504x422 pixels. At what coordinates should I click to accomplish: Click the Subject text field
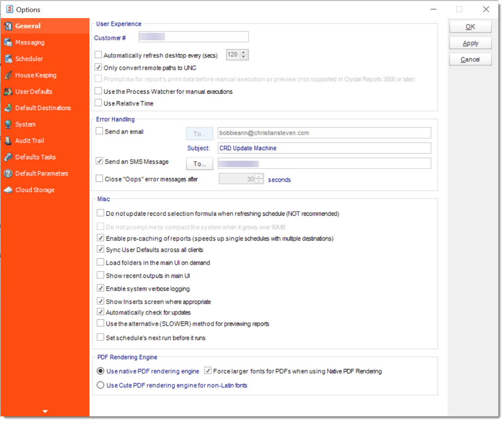pos(324,148)
